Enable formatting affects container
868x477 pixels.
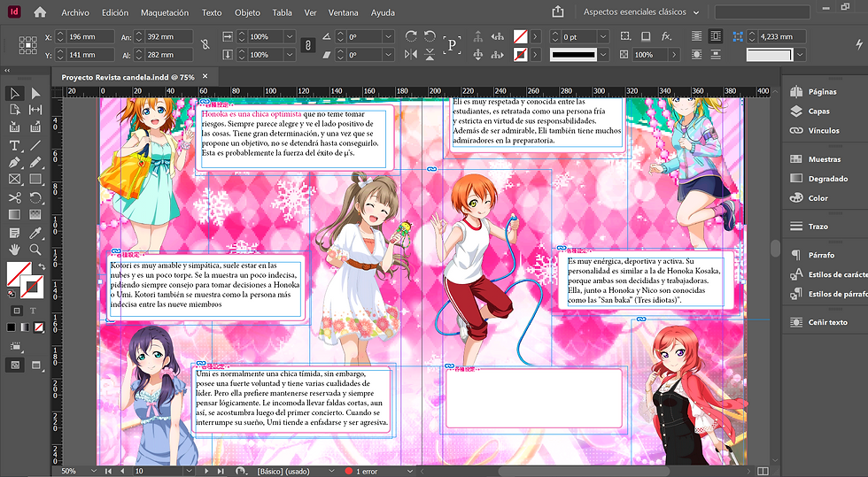pyautogui.click(x=17, y=311)
